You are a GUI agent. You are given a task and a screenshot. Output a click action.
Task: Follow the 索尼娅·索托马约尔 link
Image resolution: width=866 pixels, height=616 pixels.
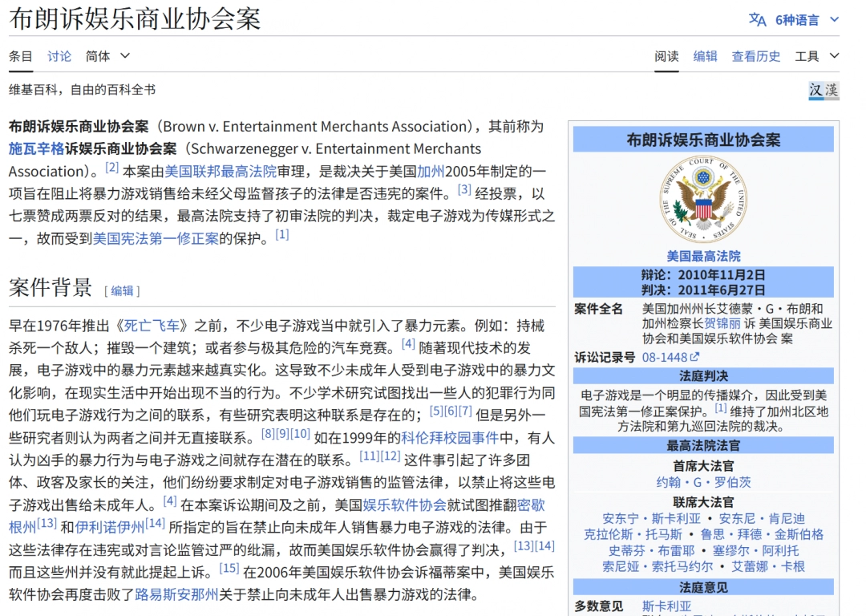[x=658, y=567]
